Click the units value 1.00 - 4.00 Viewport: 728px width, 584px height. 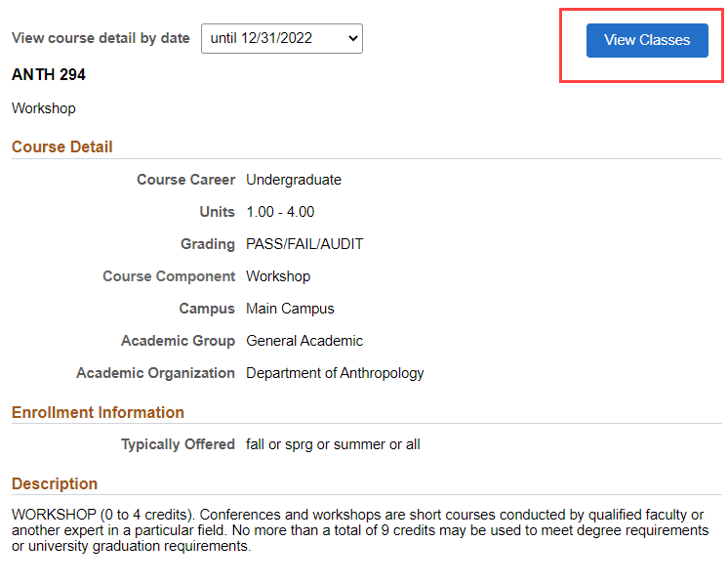coord(280,212)
